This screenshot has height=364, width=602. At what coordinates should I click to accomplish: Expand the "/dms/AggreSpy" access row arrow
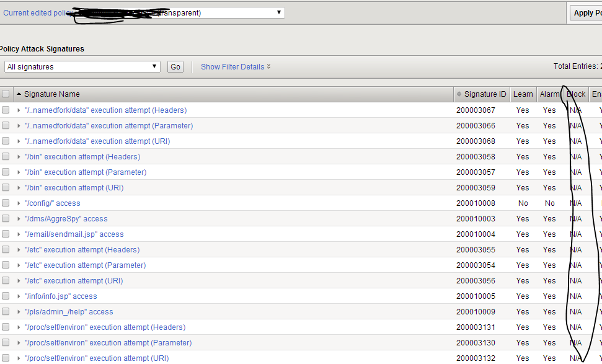19,219
